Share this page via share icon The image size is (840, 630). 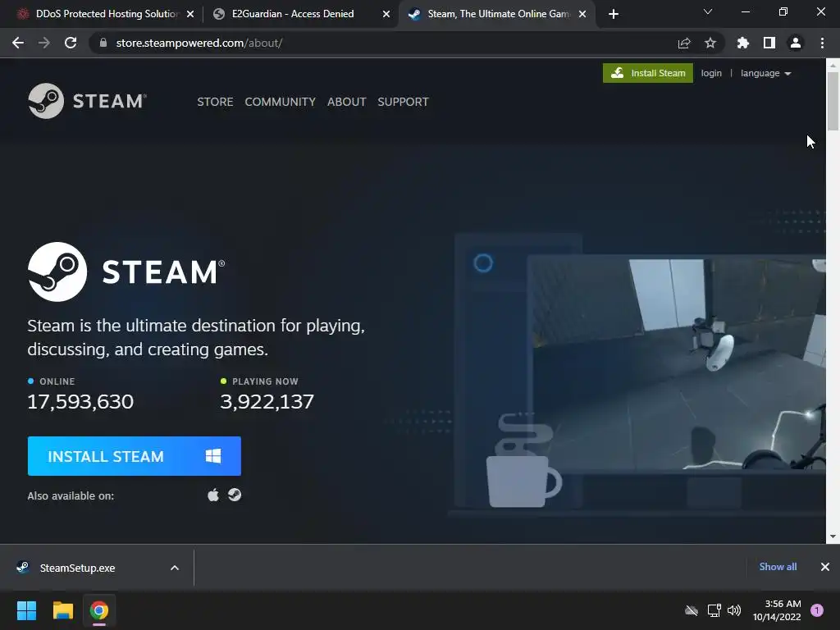[x=684, y=43]
